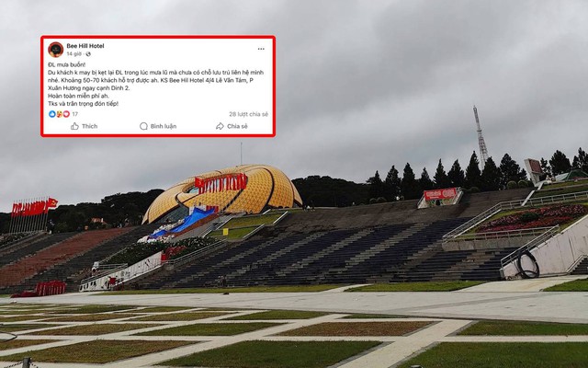Image resolution: width=588 pixels, height=368 pixels.
Task: Click the blue like reaction emoji
Action: click(x=52, y=114)
